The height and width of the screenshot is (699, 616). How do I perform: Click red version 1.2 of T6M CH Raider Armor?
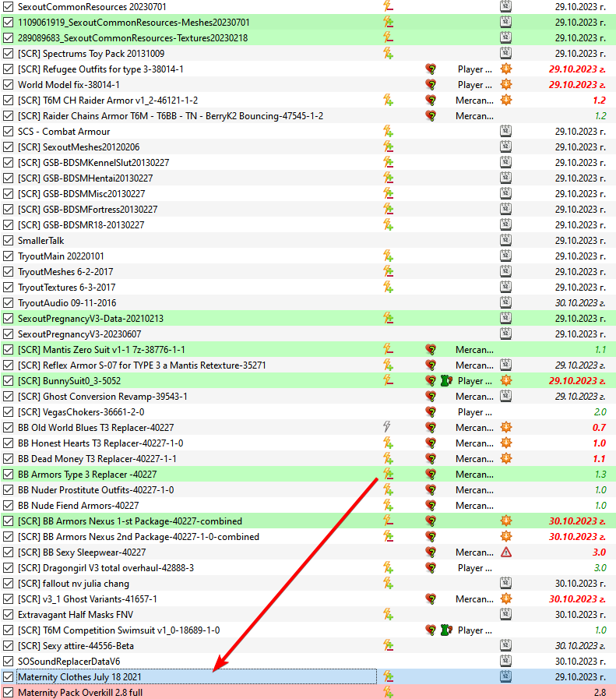click(599, 101)
